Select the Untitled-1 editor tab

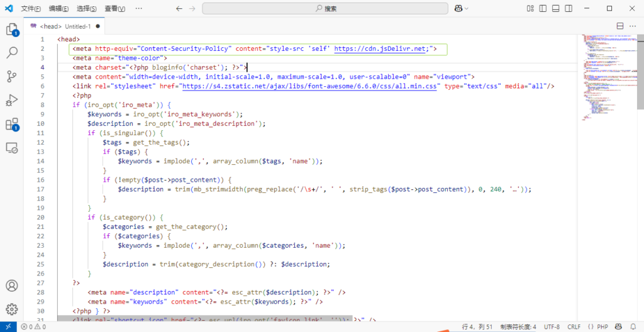coord(73,26)
